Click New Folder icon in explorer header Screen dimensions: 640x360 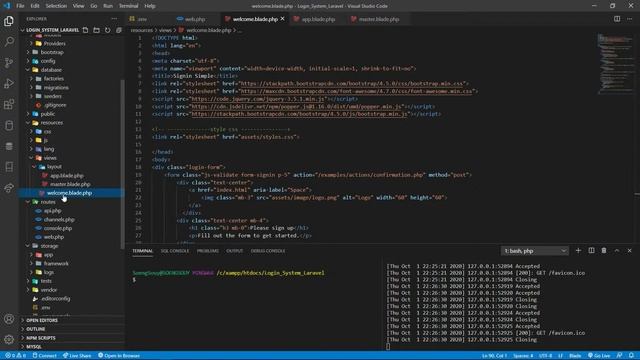point(96,30)
